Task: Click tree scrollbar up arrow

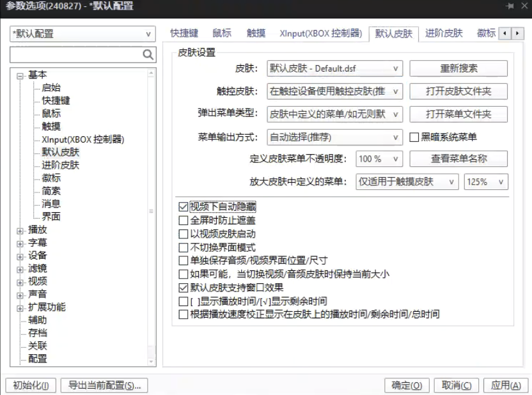Action: tap(152, 73)
